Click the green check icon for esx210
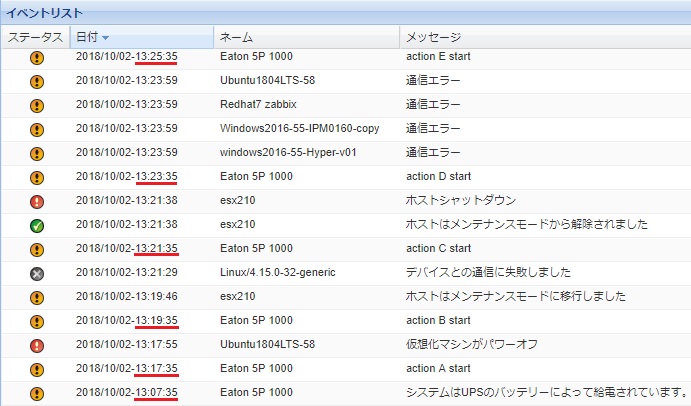 point(36,225)
